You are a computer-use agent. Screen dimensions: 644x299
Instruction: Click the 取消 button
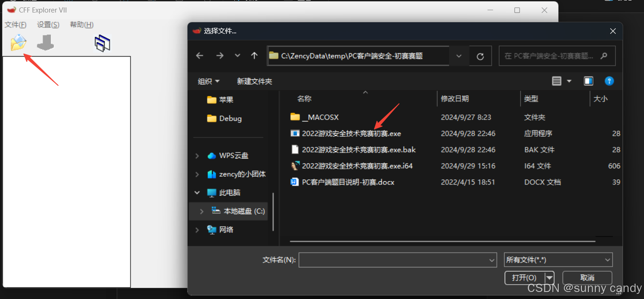588,278
